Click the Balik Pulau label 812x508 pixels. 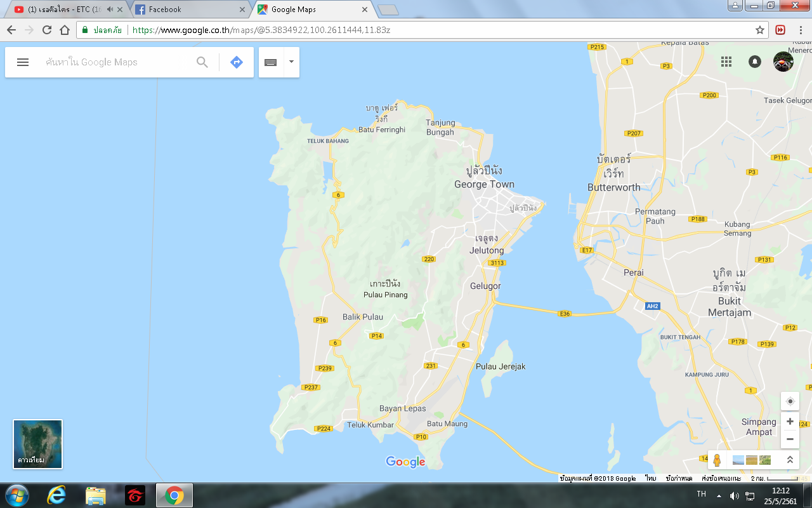363,317
